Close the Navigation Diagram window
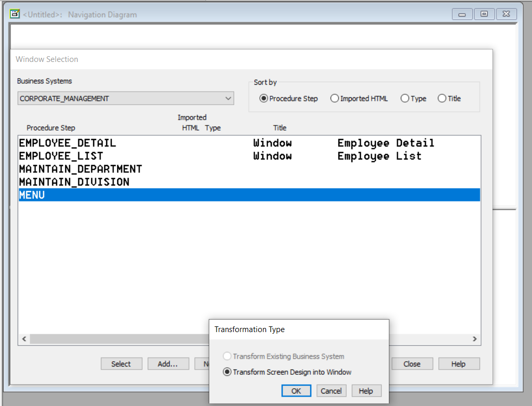This screenshot has width=532, height=406. coord(506,15)
